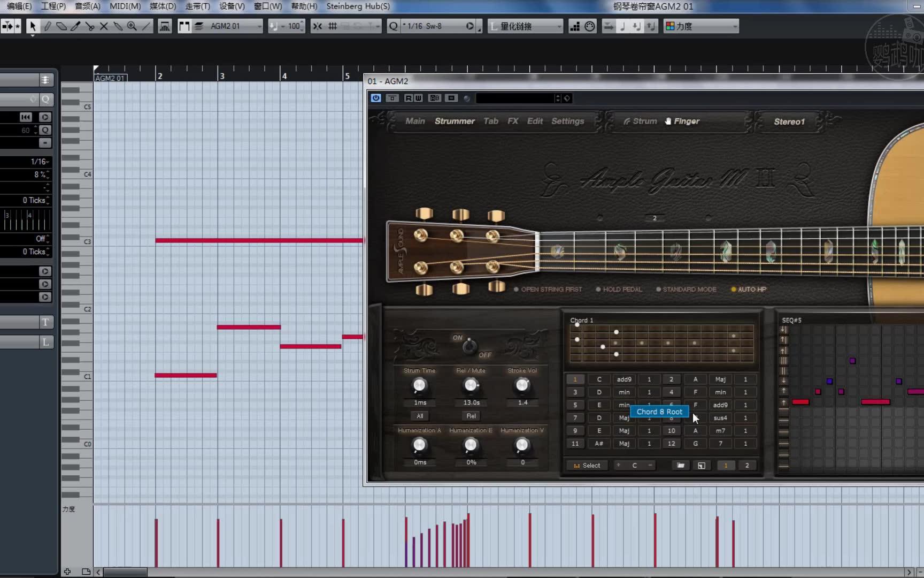This screenshot has height=578, width=924.
Task: Select the Line tool in the toolbar
Action: tap(146, 26)
